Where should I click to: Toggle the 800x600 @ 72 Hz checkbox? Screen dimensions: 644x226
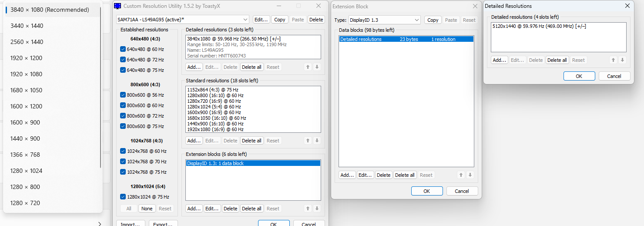(123, 116)
